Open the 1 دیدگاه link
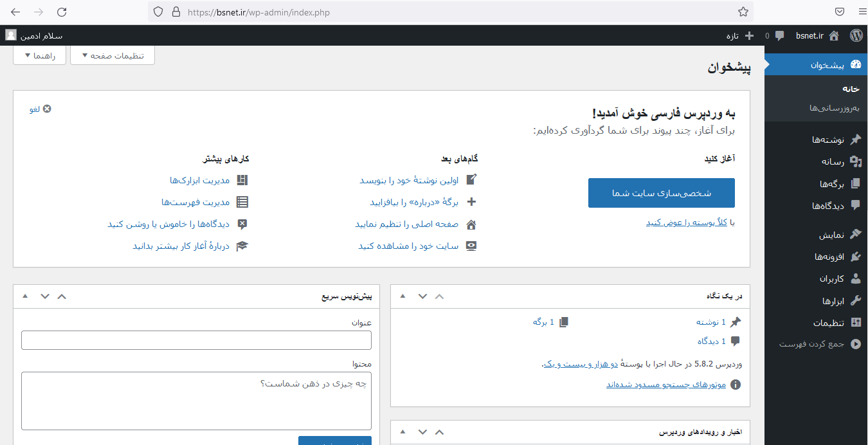 pos(711,341)
